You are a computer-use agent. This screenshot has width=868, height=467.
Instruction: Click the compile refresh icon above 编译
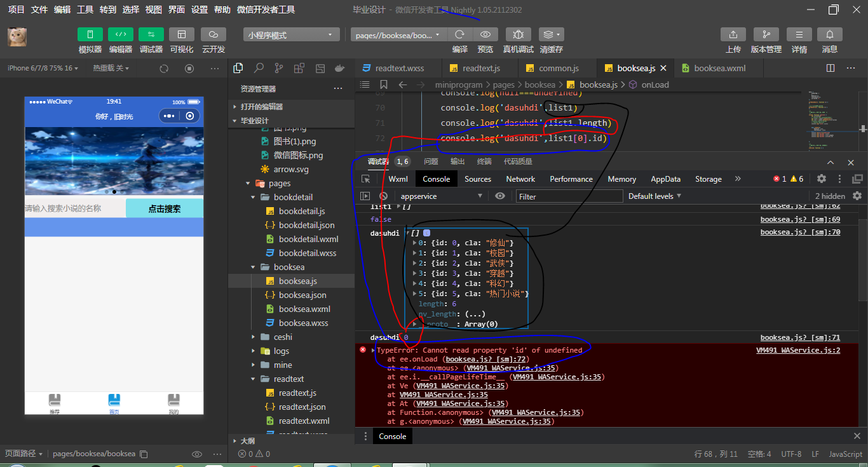(x=460, y=34)
